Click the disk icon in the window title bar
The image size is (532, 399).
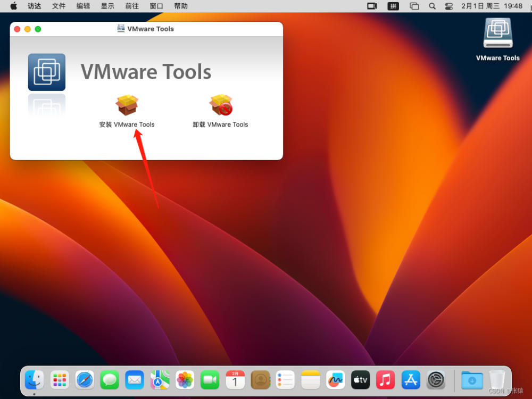point(121,29)
